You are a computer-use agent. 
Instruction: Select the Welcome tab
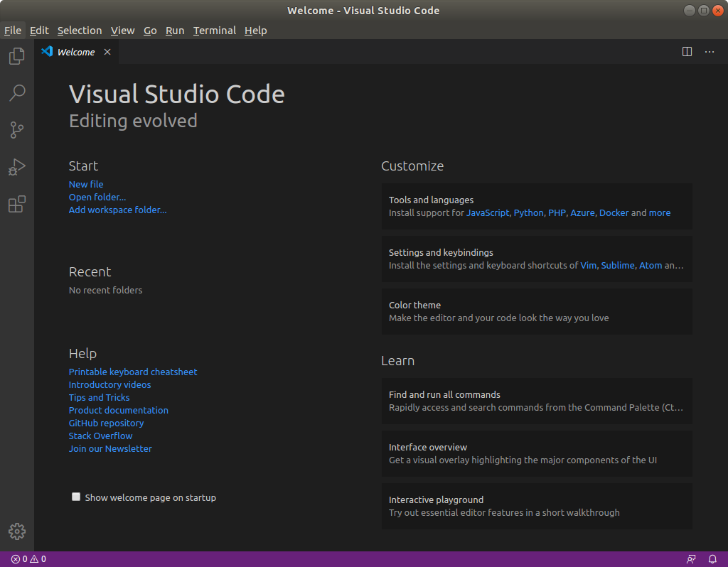pyautogui.click(x=75, y=52)
